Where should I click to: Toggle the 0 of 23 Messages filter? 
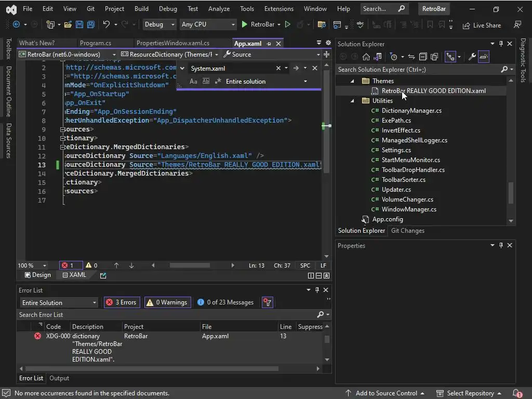[225, 302]
